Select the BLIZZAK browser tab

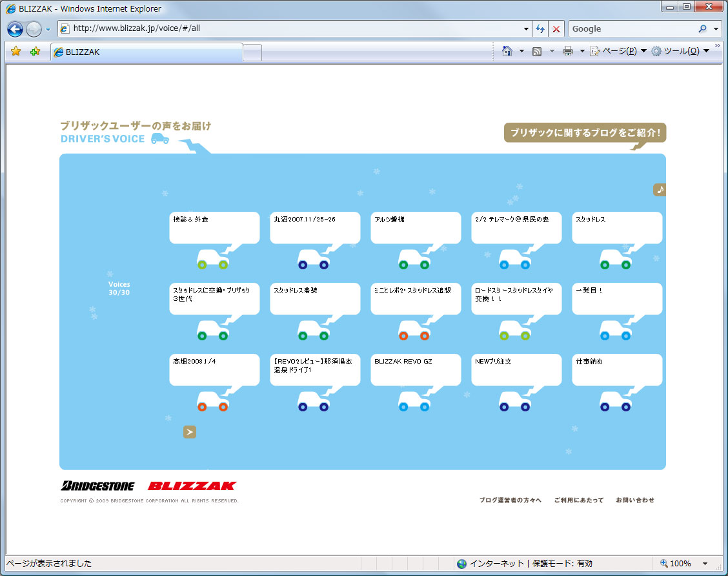tap(147, 52)
